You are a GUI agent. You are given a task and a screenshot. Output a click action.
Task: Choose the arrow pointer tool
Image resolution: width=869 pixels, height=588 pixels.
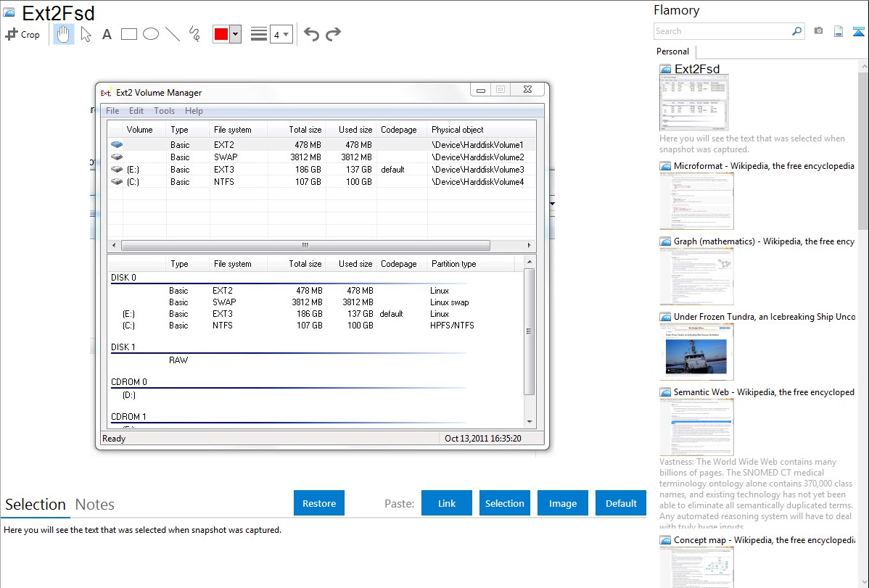[x=86, y=34]
